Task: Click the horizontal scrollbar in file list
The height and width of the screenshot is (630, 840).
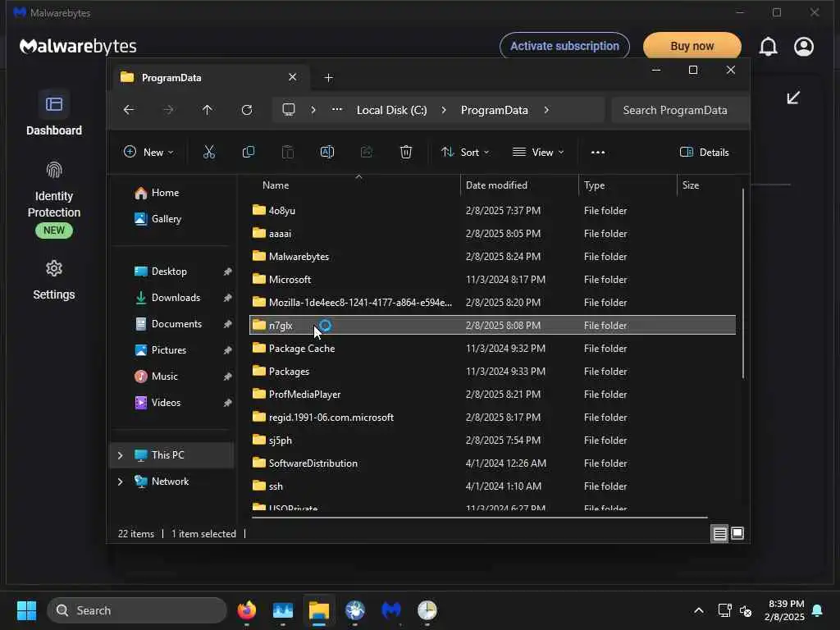Action: point(479,518)
